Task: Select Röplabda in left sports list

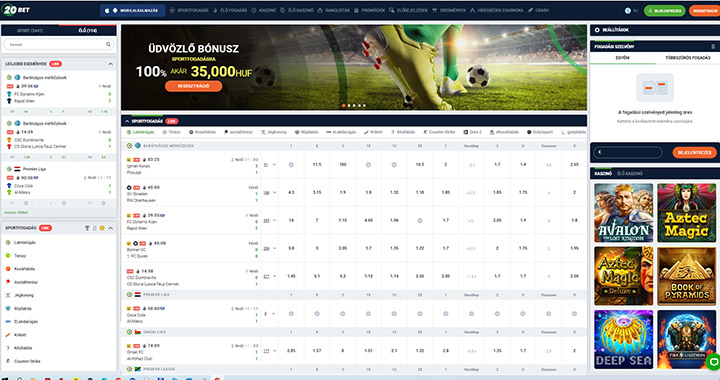Action: 22,308
